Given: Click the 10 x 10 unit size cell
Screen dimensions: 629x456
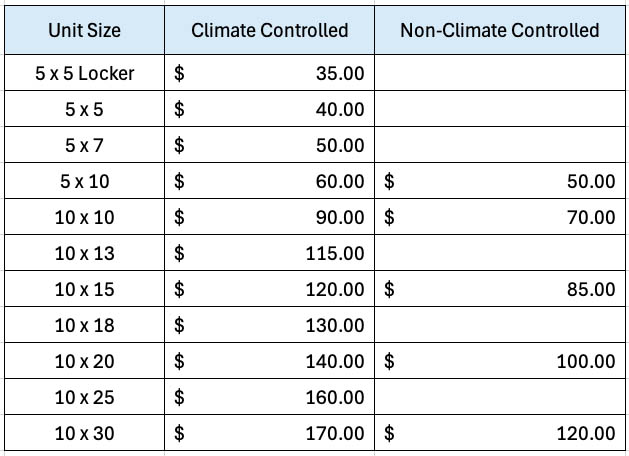Looking at the screenshot, I should pyautogui.click(x=84, y=217).
